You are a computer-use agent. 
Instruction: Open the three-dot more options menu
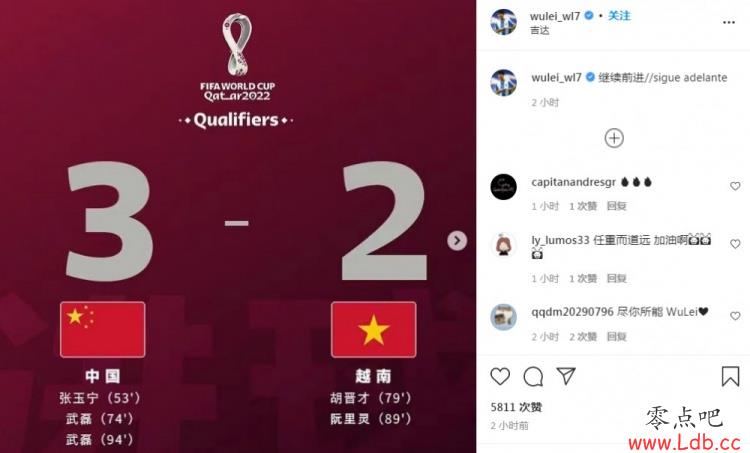(x=728, y=22)
